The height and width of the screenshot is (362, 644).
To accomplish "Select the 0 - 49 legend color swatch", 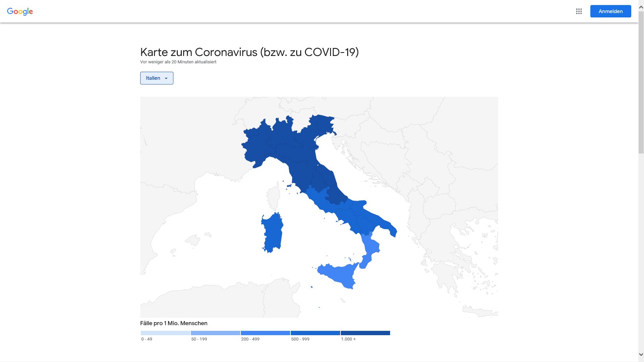I will tap(165, 333).
